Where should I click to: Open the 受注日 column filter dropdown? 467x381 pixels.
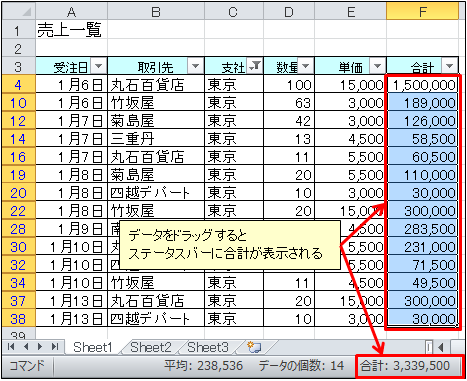[99, 66]
